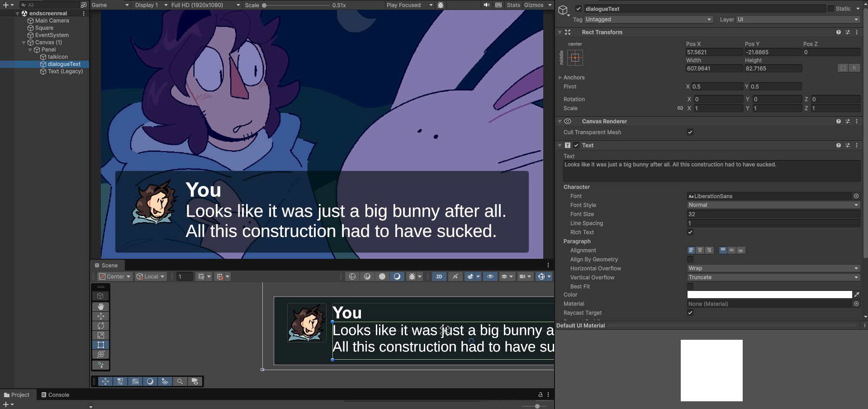The height and width of the screenshot is (409, 868).
Task: Select the Scale tool in Scene toolbar
Action: point(100,335)
